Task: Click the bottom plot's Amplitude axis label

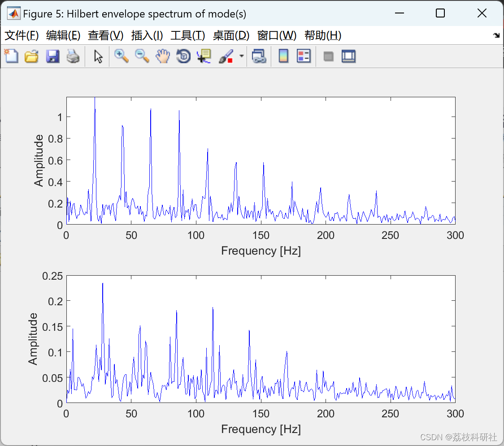Action: [x=33, y=339]
